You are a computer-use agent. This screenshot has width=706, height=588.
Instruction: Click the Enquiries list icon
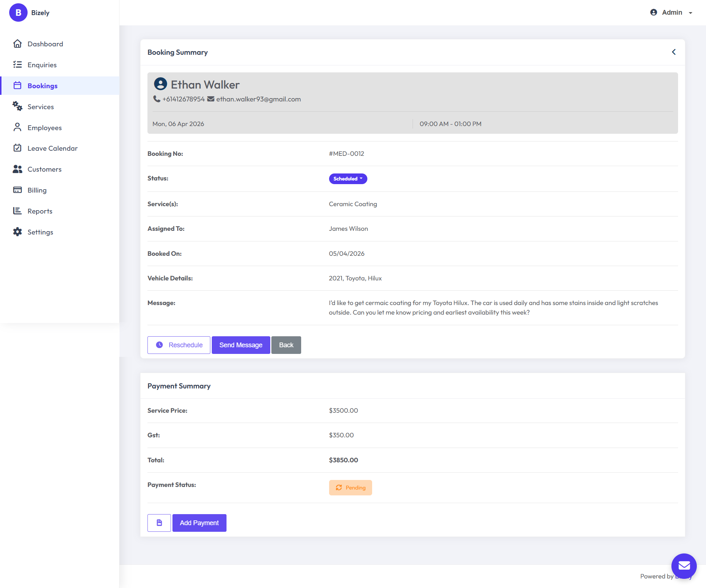(x=17, y=65)
